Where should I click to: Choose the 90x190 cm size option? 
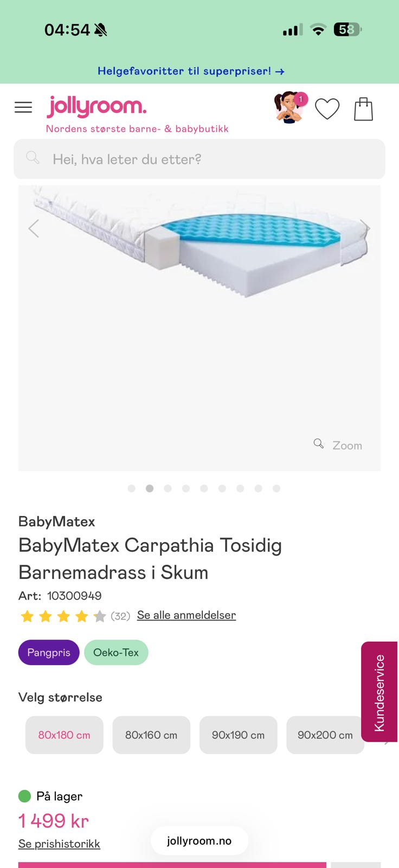tap(238, 735)
